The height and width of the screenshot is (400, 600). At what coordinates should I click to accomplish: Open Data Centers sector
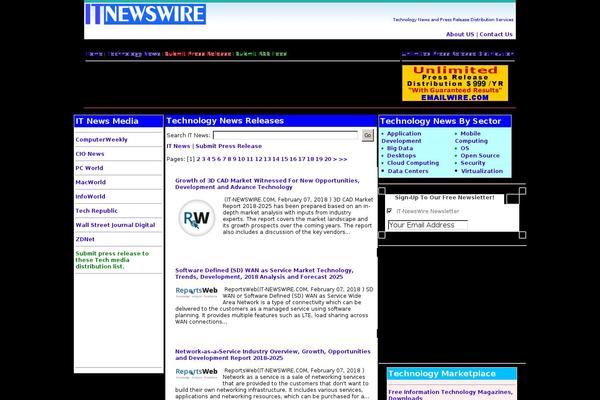coord(408,171)
